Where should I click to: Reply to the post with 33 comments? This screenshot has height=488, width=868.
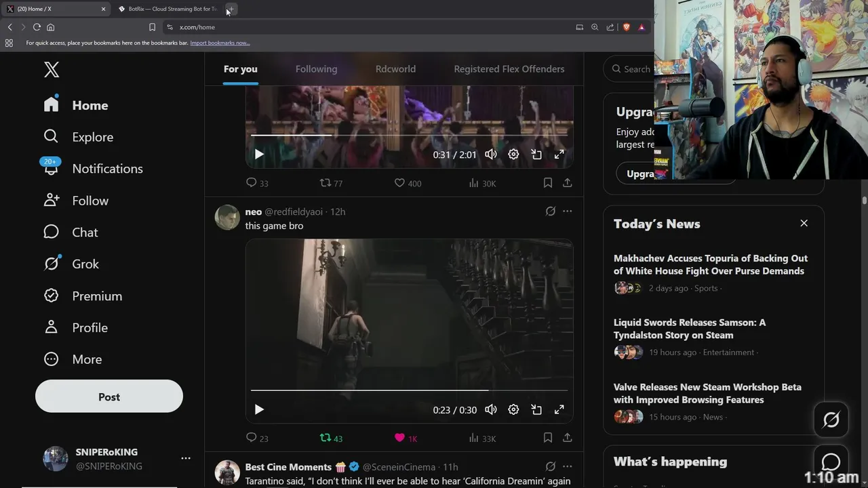pos(257,183)
